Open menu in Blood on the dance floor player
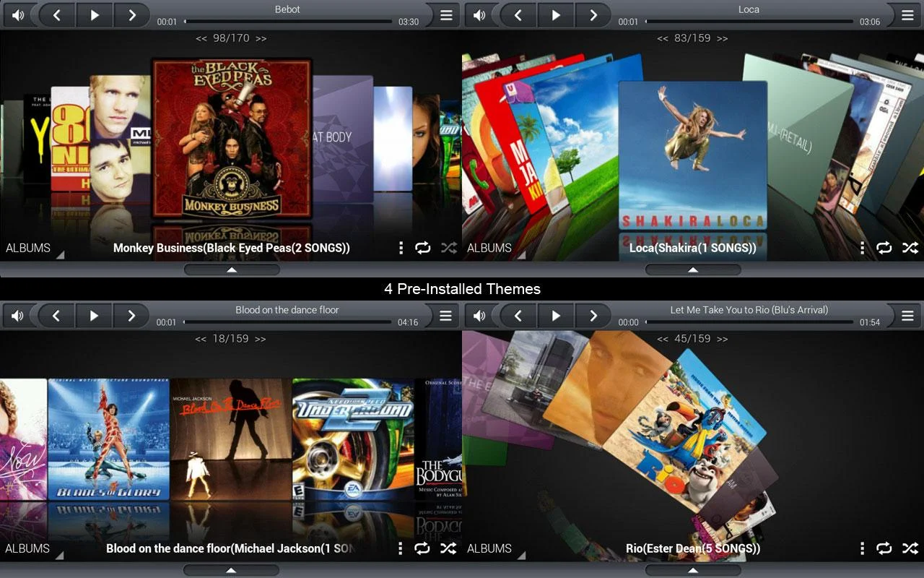Viewport: 924px width, 578px height. (445, 316)
